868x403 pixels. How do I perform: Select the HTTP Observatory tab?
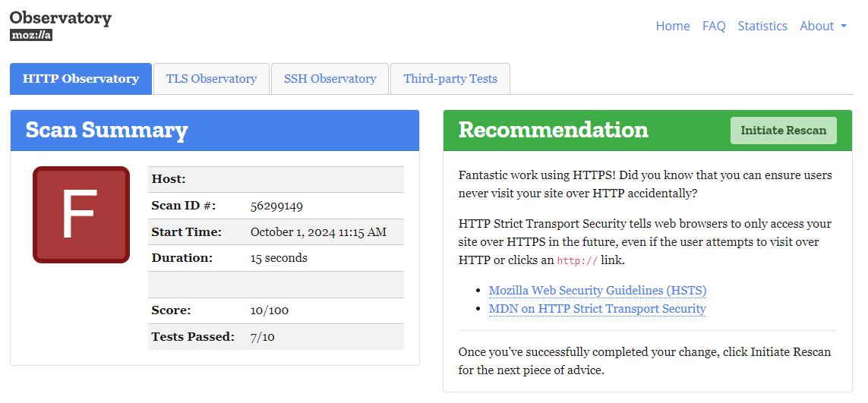tap(80, 79)
